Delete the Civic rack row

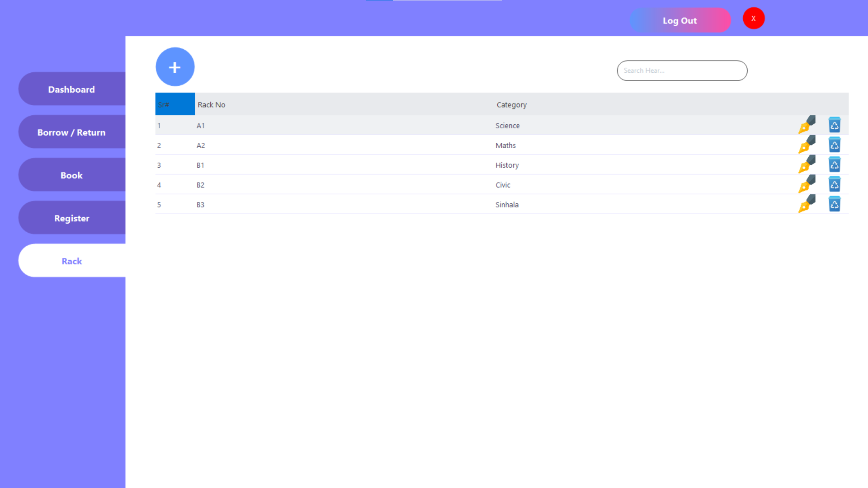834,184
